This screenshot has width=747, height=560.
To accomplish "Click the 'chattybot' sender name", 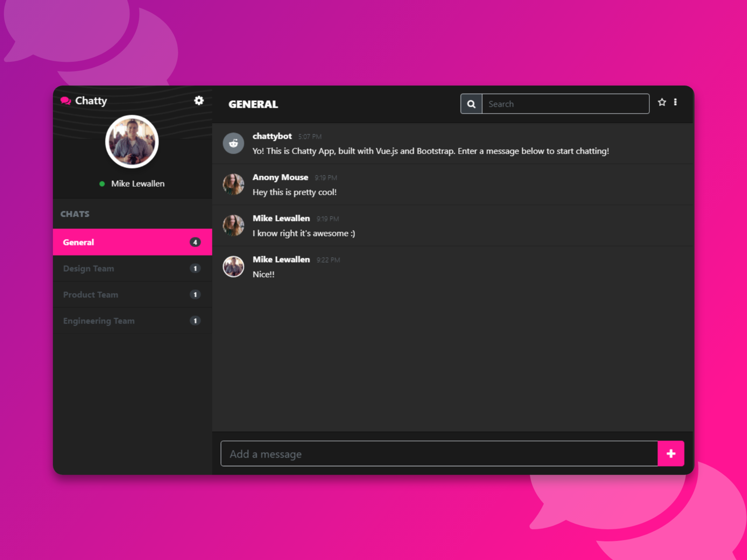I will (272, 136).
